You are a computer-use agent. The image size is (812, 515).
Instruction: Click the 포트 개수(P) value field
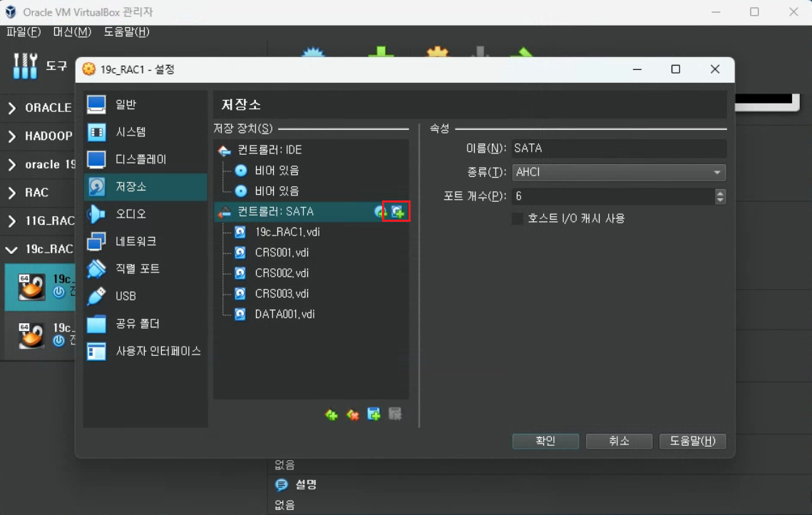[613, 196]
